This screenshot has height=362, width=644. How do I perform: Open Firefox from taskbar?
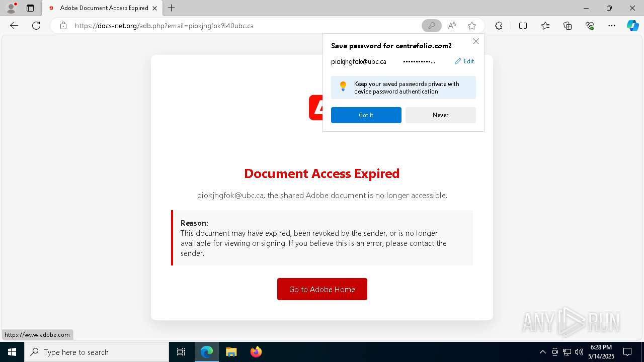pyautogui.click(x=256, y=352)
